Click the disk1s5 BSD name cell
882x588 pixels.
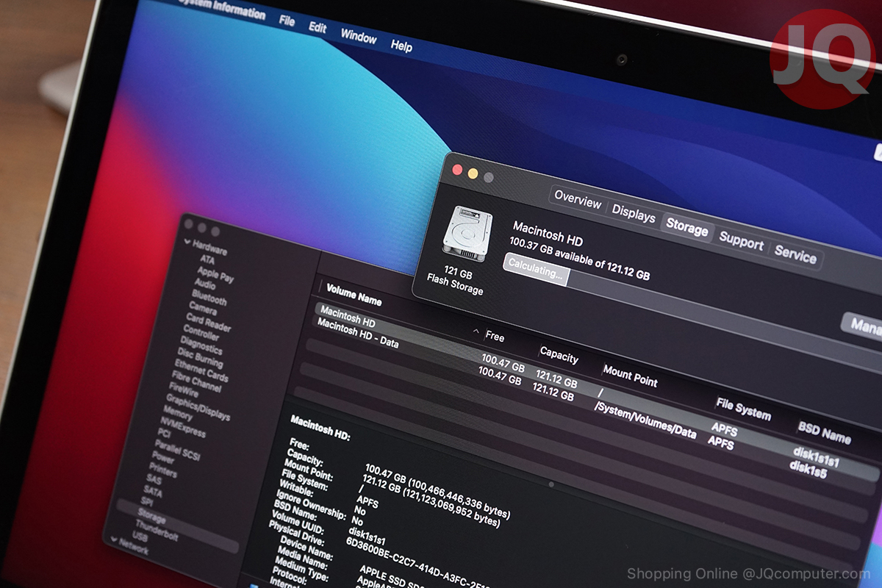(808, 467)
